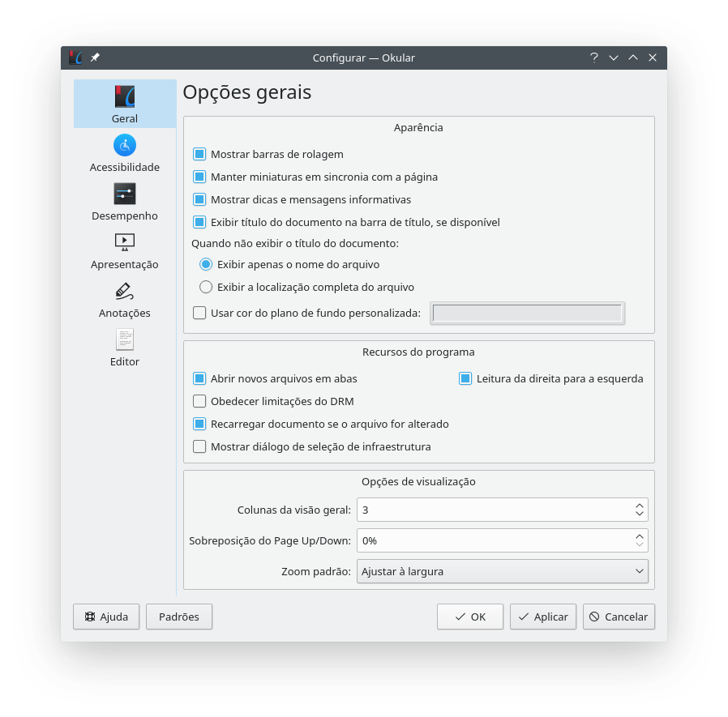Viewport: 728px width, 717px height.
Task: Disable Mostrar barras de rolagem checkbox
Action: coord(199,154)
